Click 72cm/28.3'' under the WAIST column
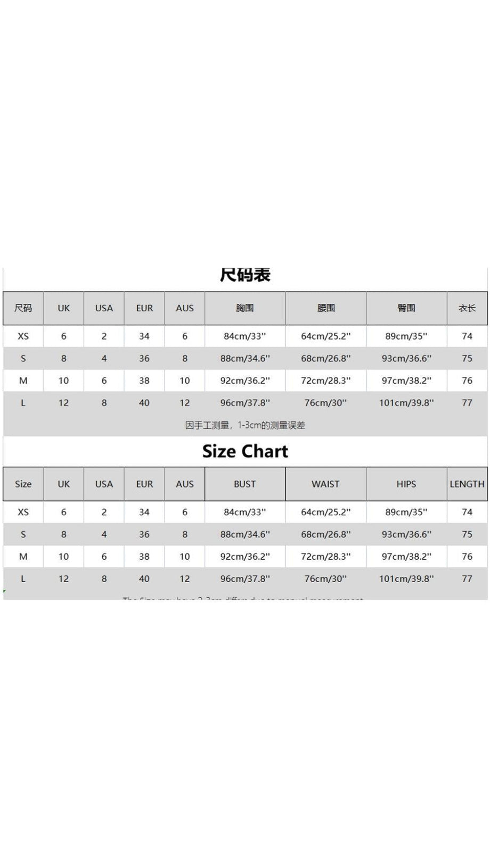 (x=325, y=557)
